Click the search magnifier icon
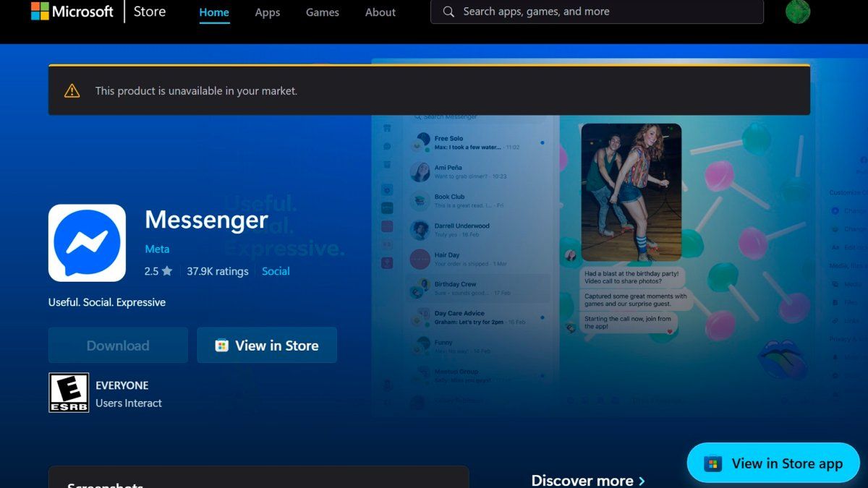 pos(448,12)
